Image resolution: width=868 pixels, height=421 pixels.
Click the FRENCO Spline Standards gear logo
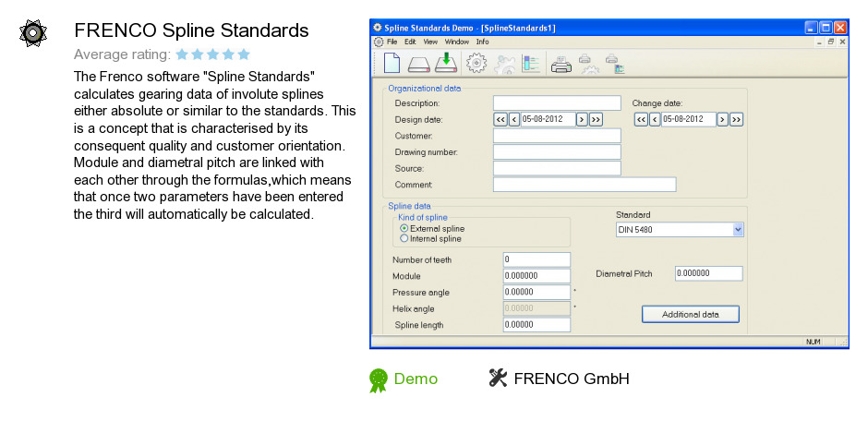coord(33,33)
